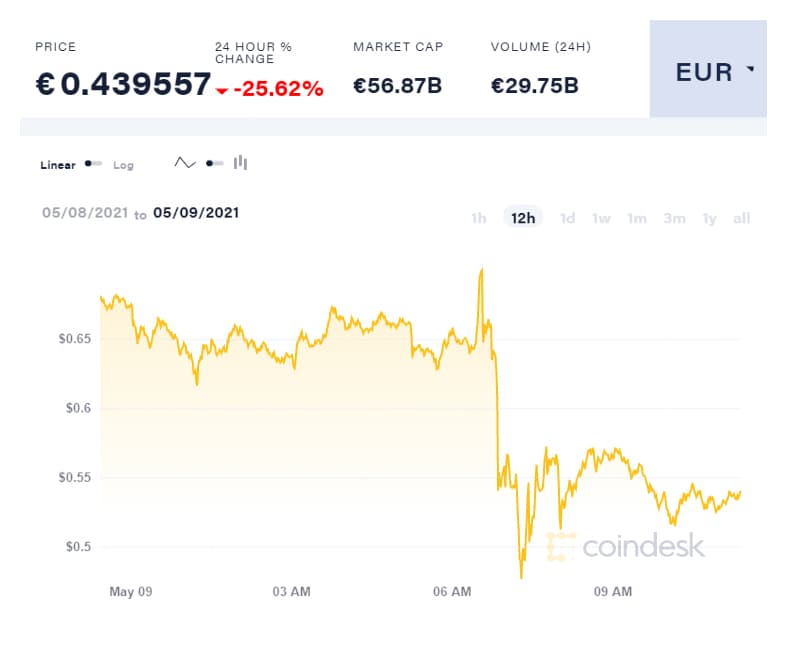Switch chart to 1w range
Image resolution: width=787 pixels, height=672 pixels.
(x=601, y=218)
